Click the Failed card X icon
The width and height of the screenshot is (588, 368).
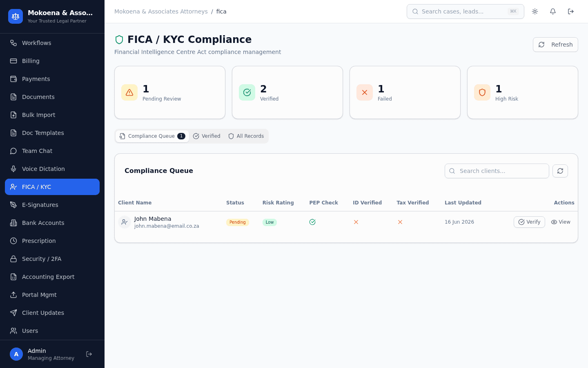[365, 92]
